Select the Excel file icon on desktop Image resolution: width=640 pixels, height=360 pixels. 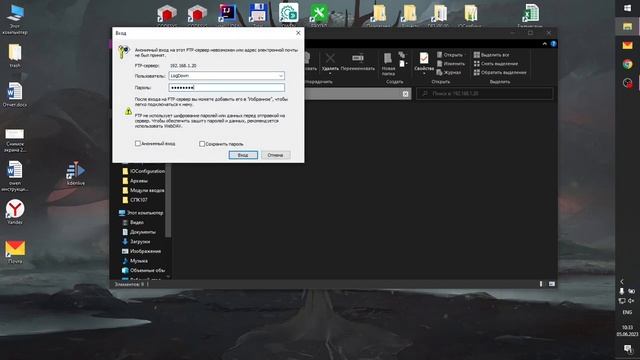click(x=530, y=13)
